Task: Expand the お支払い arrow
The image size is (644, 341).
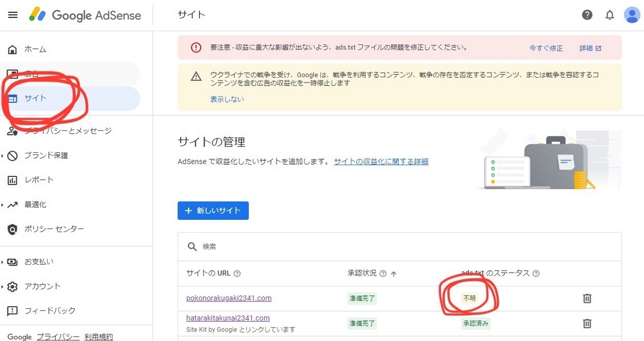Action: [x=2, y=262]
